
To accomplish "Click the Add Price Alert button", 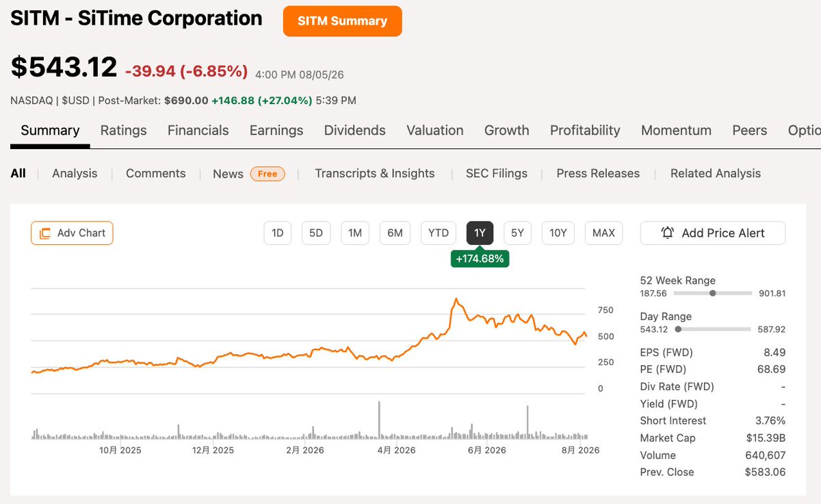I will [x=713, y=233].
